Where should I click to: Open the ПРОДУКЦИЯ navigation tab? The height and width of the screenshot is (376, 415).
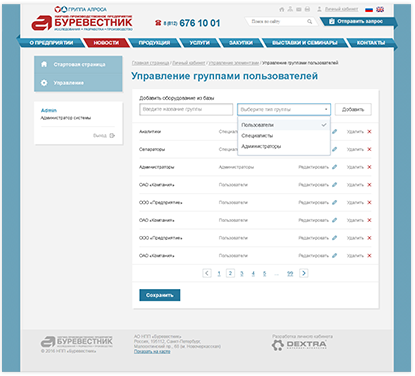coord(154,43)
